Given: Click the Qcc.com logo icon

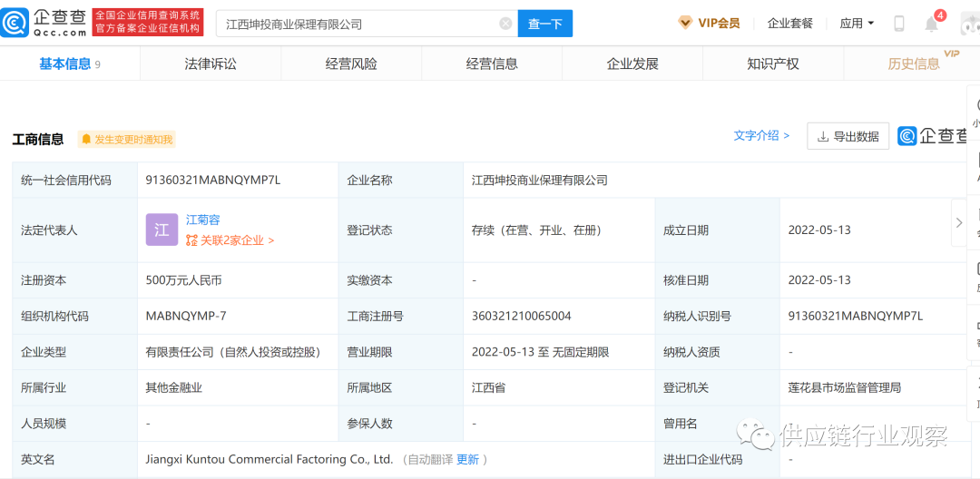Looking at the screenshot, I should click(15, 23).
